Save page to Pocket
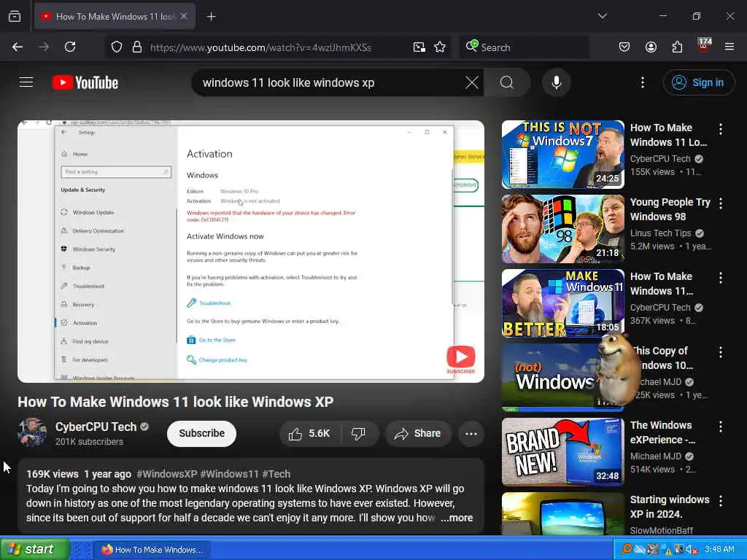 624,47
